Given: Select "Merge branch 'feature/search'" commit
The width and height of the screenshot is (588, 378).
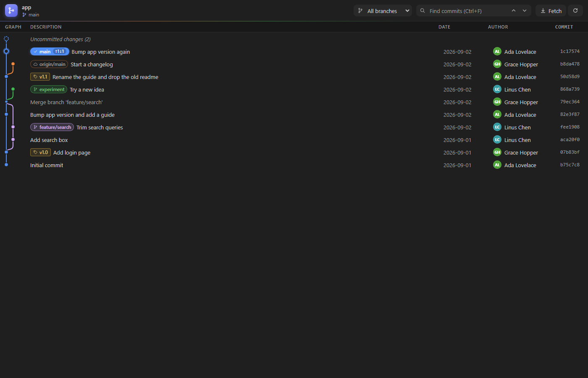Looking at the screenshot, I should coord(294,102).
